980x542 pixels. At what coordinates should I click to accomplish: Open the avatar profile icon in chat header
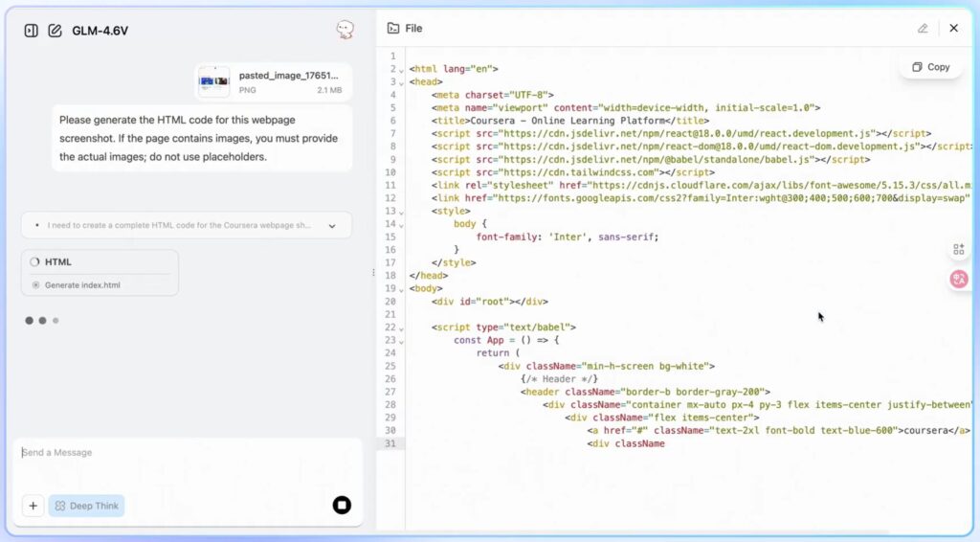point(345,30)
